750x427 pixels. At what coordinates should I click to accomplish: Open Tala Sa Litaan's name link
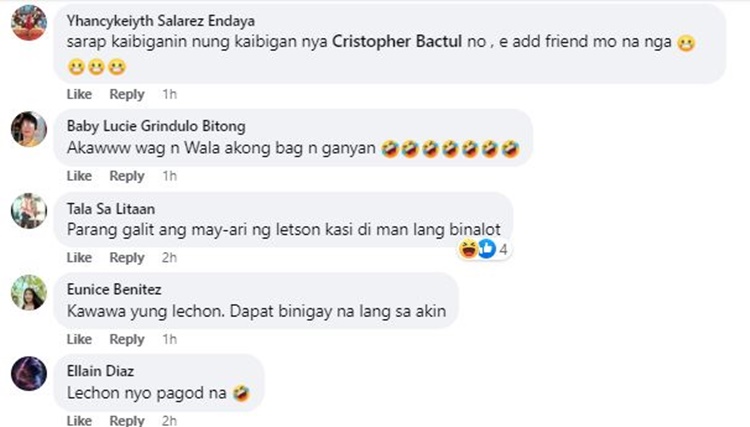110,209
